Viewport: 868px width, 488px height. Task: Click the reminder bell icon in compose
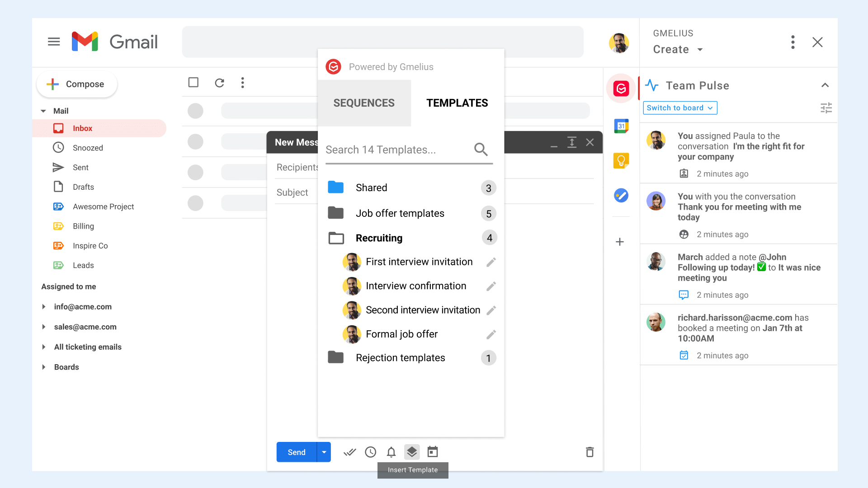point(391,452)
